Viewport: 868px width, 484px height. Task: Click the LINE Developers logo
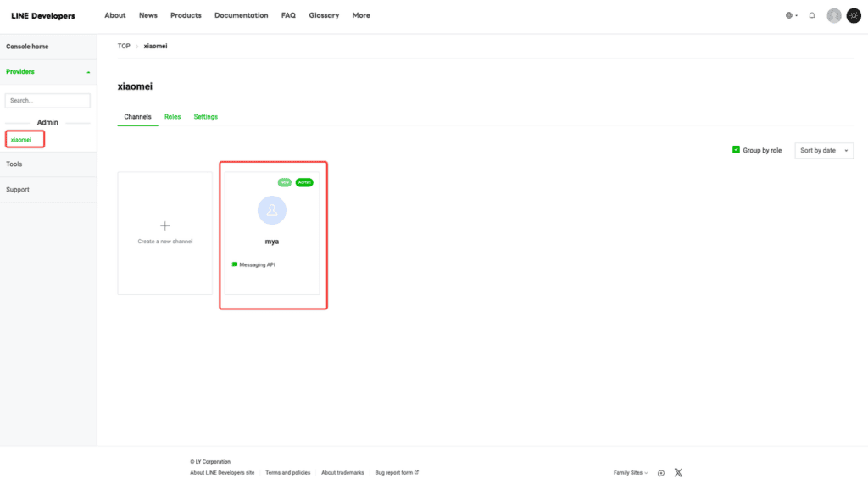point(43,16)
